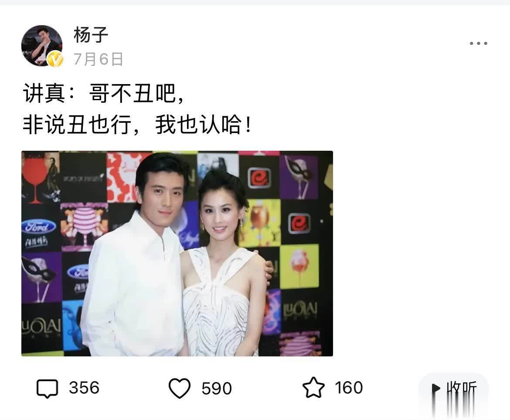Tap the 收听 listen button
This screenshot has height=420, width=510.
pyautogui.click(x=453, y=388)
